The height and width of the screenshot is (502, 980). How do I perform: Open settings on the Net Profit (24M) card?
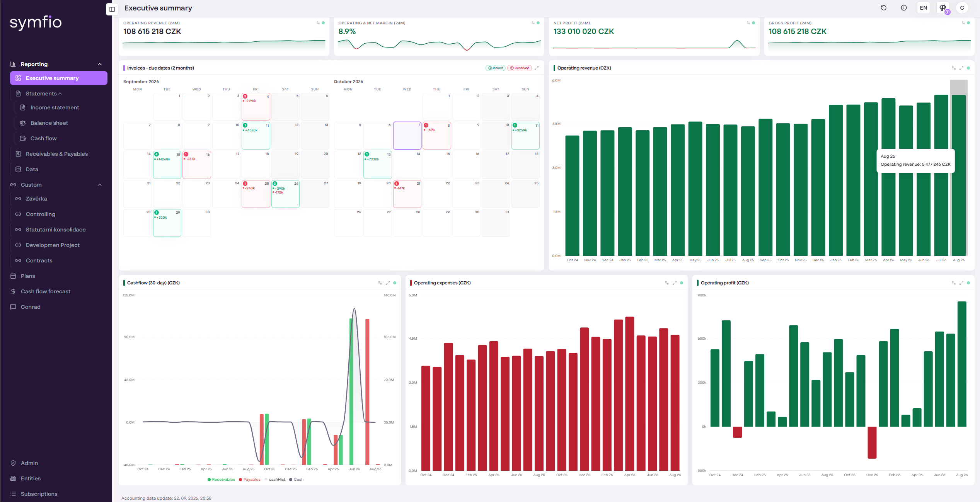click(748, 23)
